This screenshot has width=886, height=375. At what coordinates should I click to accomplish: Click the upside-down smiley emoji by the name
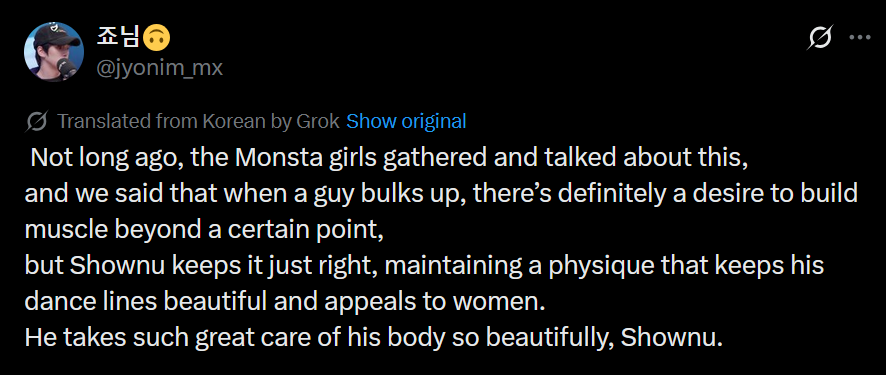pyautogui.click(x=157, y=38)
